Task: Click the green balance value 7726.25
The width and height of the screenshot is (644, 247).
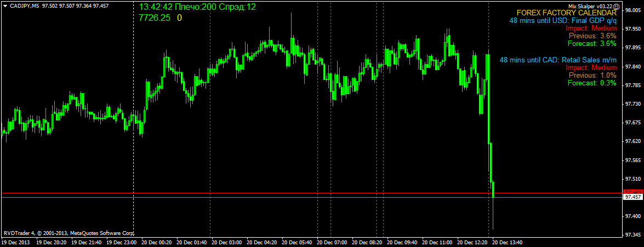Action: (x=155, y=18)
